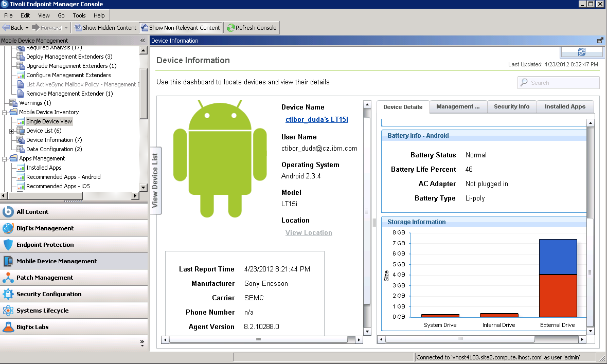Image resolution: width=607 pixels, height=364 pixels.
Task: Select Recommended Apps - iOS tree item
Action: coord(58,186)
